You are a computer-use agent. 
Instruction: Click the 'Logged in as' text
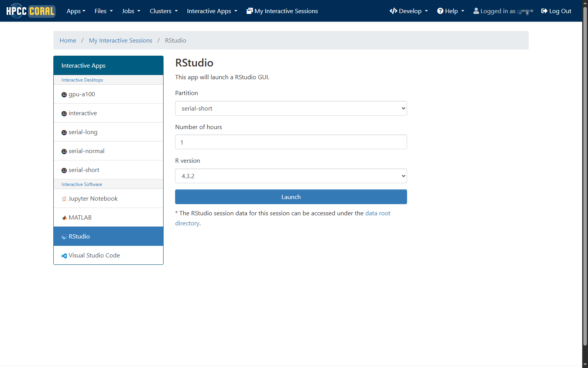click(x=498, y=11)
